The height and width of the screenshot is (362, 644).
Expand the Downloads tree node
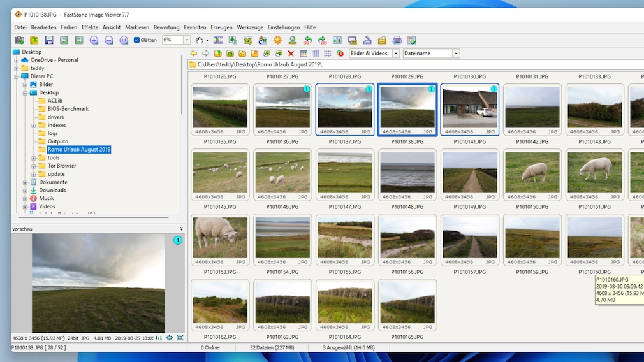25,191
